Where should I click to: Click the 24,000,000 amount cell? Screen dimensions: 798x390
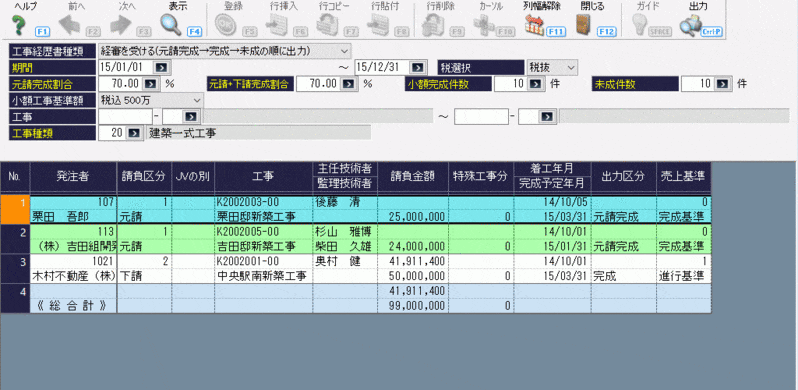[x=413, y=246]
